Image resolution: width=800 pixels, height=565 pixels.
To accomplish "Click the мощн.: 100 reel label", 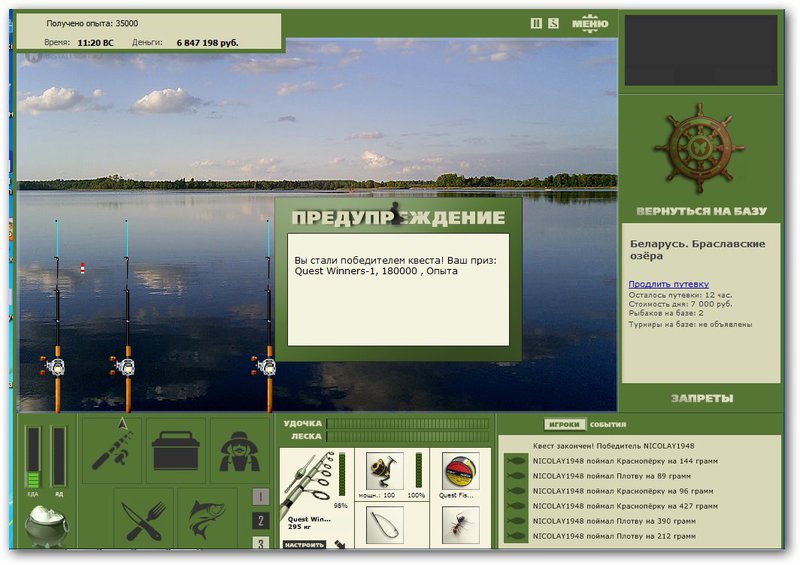I will pyautogui.click(x=377, y=495).
